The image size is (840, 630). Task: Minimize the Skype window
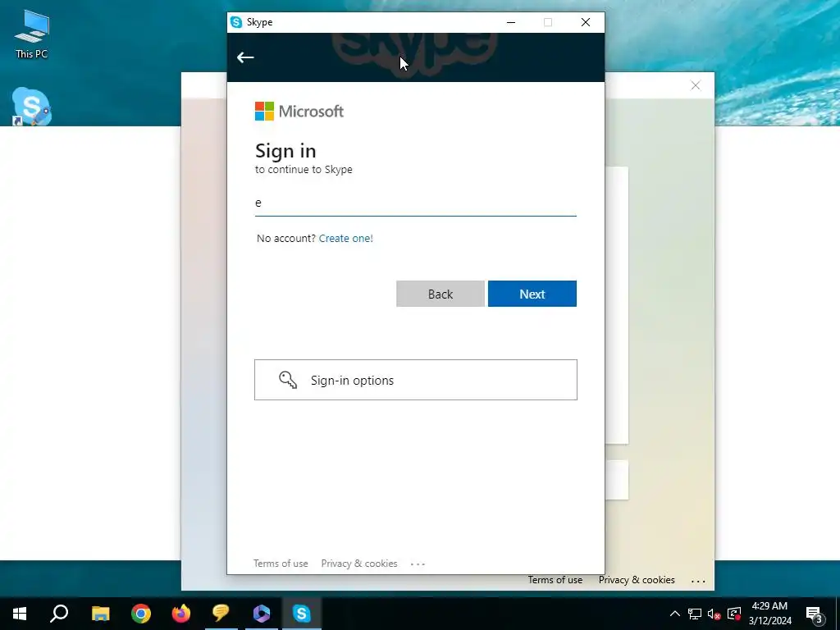tap(510, 22)
